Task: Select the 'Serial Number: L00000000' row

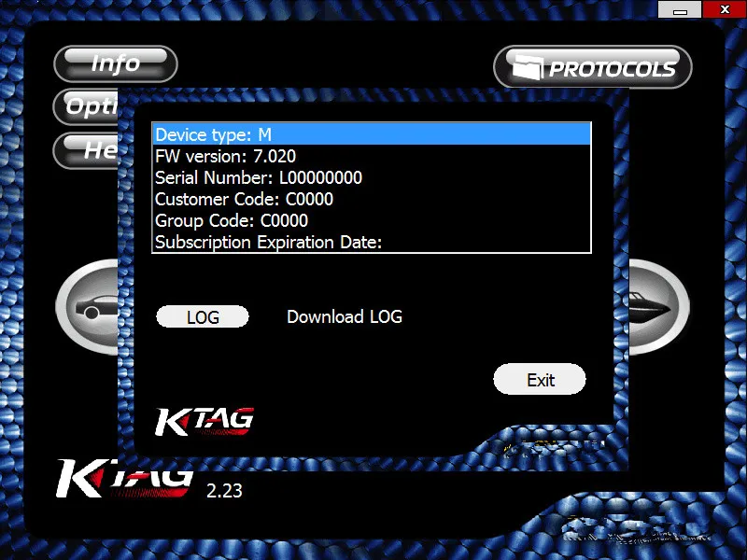Action: (x=372, y=177)
